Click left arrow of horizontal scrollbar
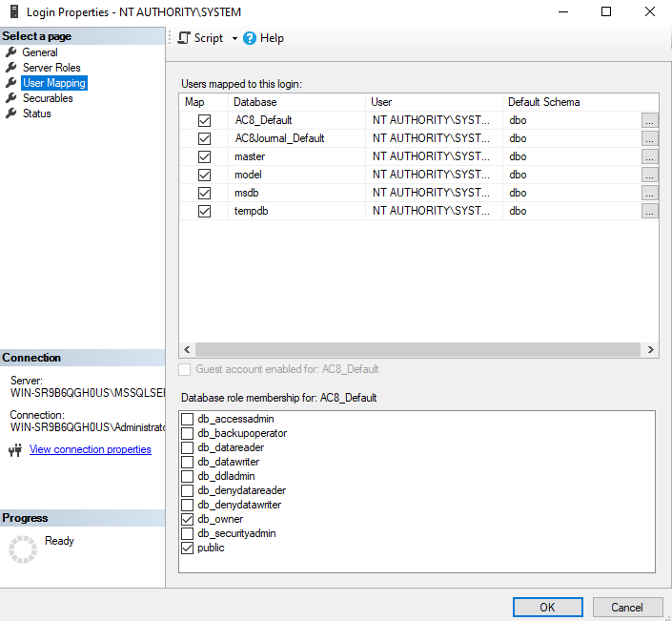This screenshot has width=672, height=621. [187, 349]
